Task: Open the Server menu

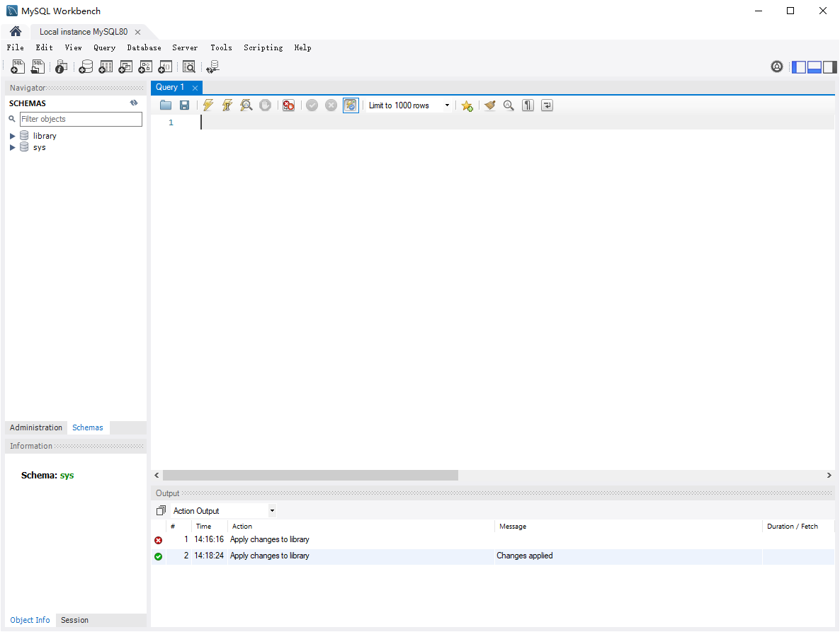Action: coord(185,47)
